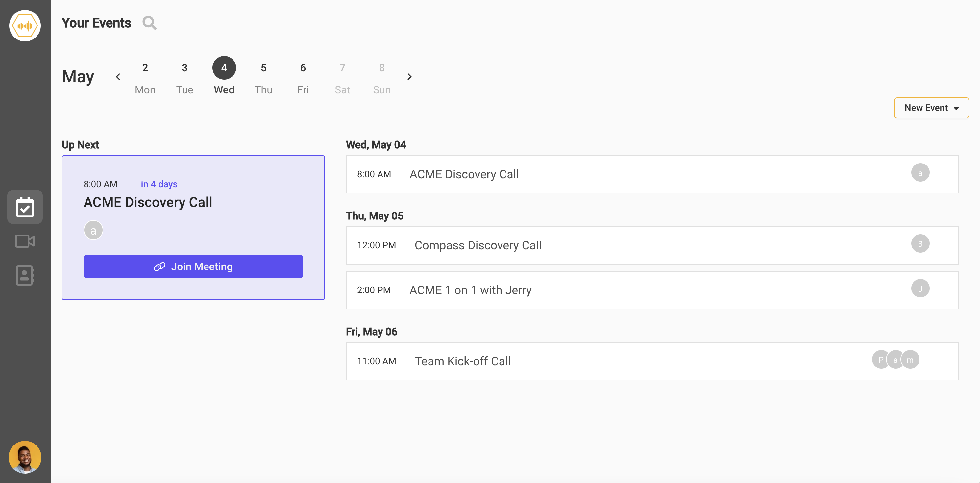Open the ACME 1 on 1 with Jerry event

[470, 290]
